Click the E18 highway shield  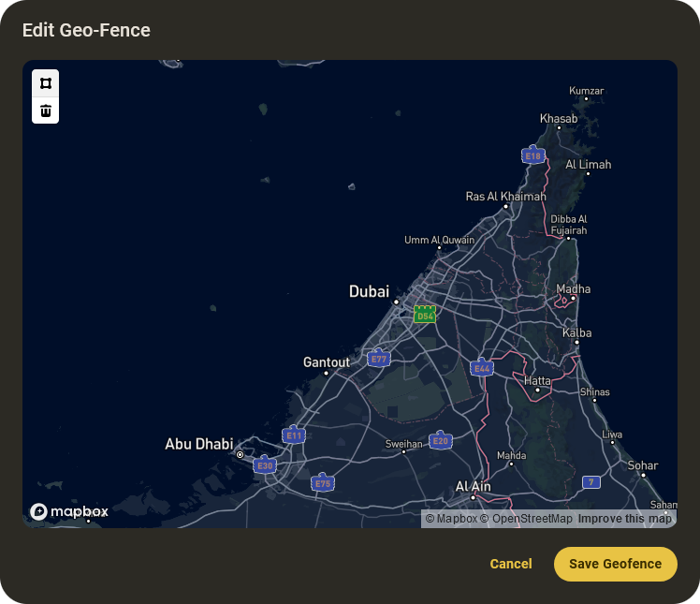tap(532, 155)
